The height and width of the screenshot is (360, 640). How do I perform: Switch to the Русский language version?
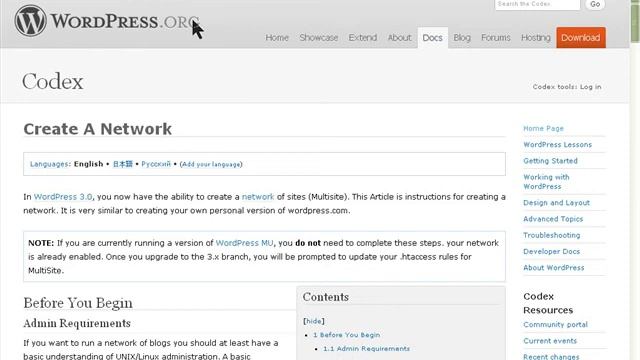click(156, 164)
